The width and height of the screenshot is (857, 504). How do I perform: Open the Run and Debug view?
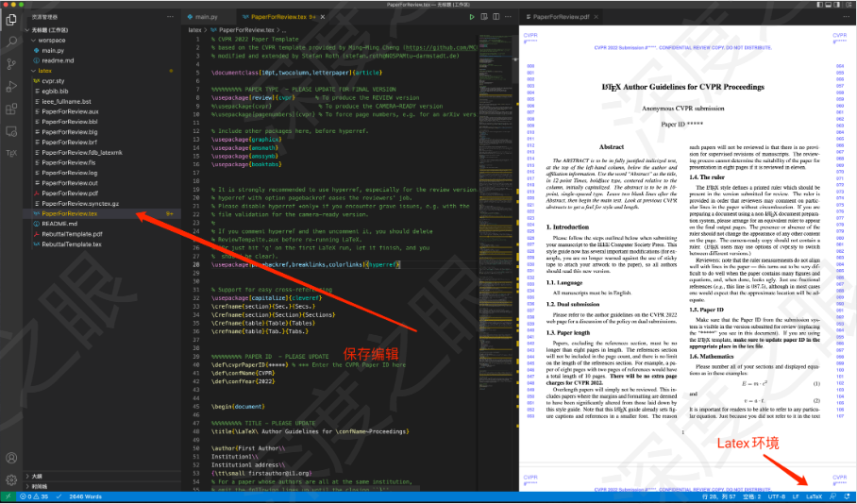(x=11, y=87)
